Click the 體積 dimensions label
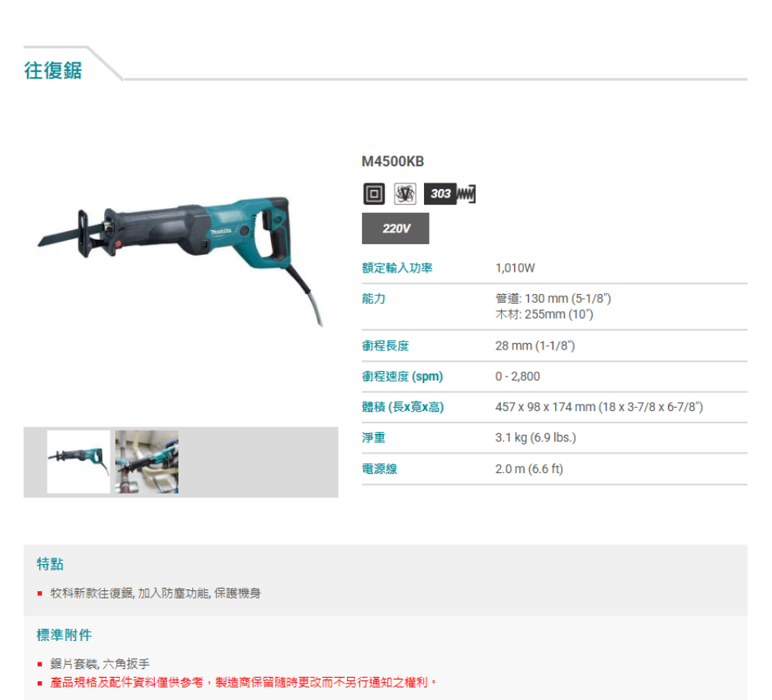Image resolution: width=772 pixels, height=700 pixels. (x=403, y=407)
